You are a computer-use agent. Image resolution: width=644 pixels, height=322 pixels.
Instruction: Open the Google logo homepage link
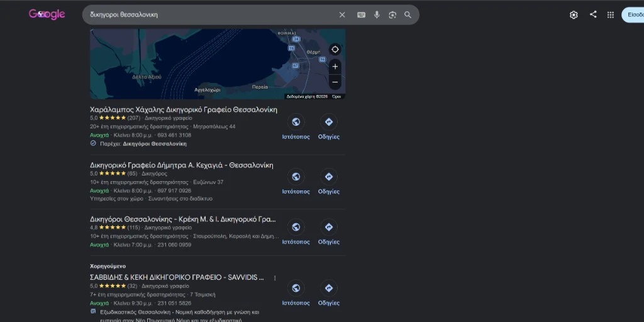(x=47, y=14)
